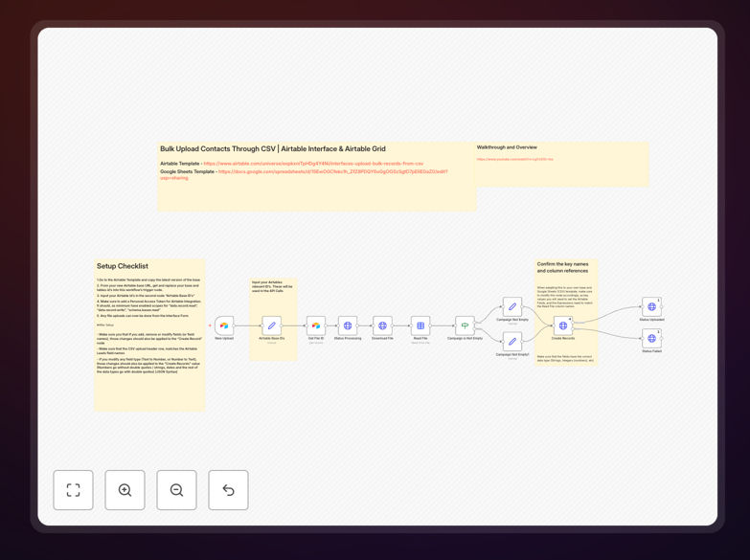Click the Setup Checklist heading

[123, 266]
